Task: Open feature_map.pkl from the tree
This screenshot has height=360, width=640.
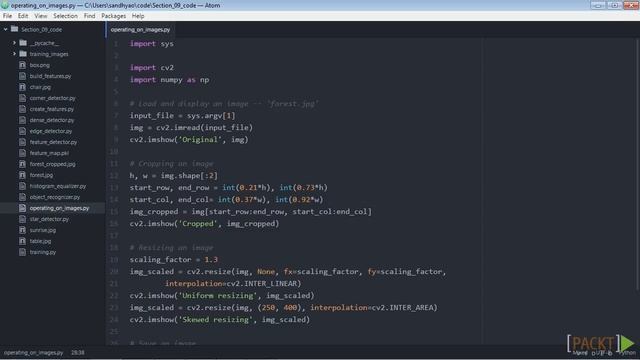Action: coord(49,153)
